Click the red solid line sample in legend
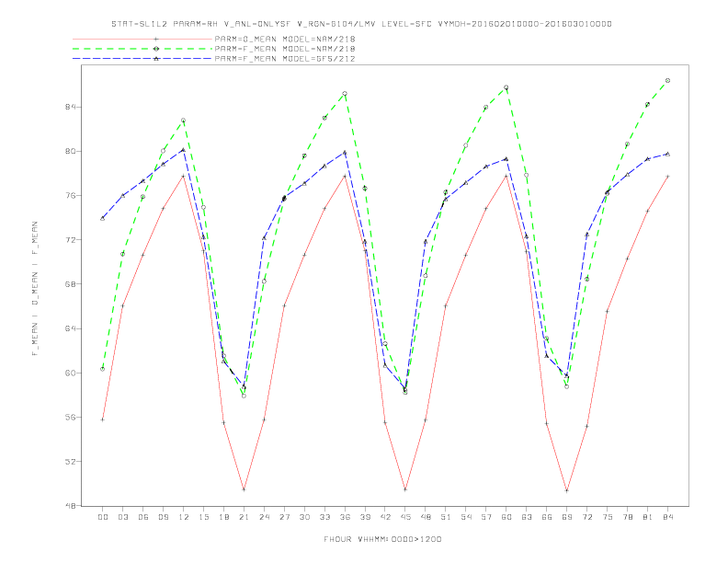 (142, 39)
